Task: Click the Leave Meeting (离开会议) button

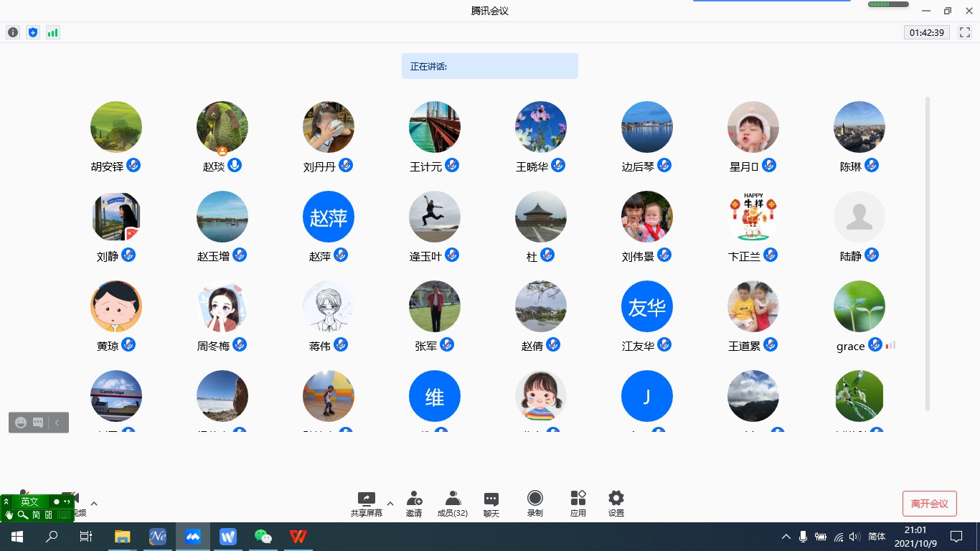Action: [x=929, y=504]
